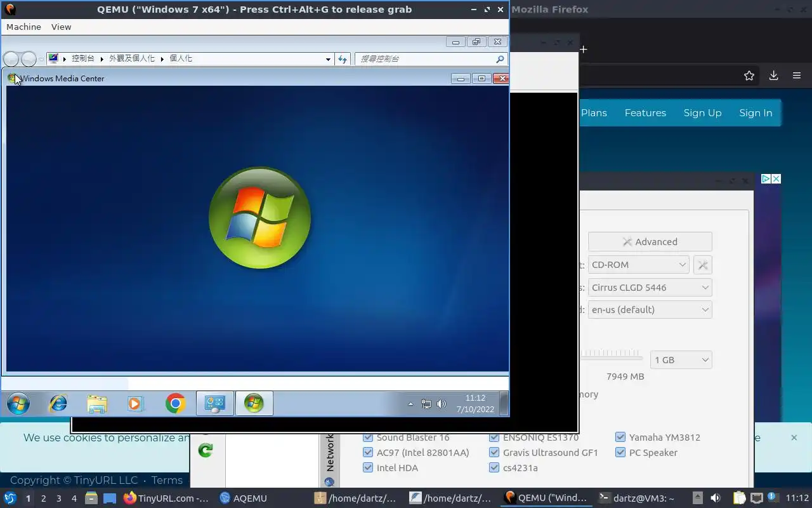Screen dimensions: 812x508
Task: Click the Advanced button in AQEMU
Action: [x=650, y=242]
